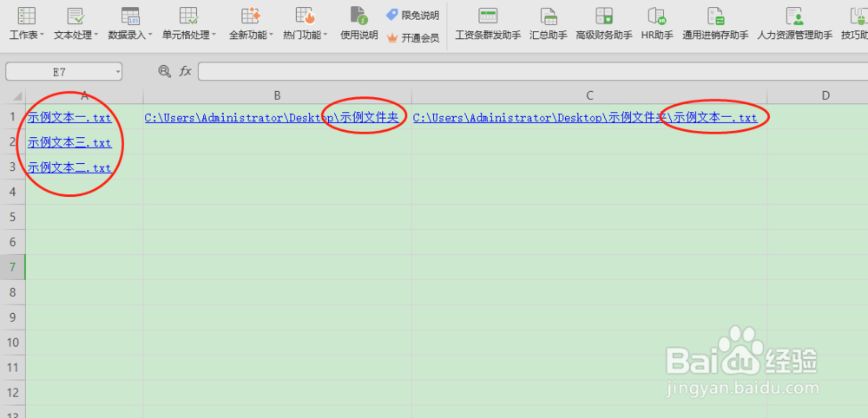
Task: Select row 7 header
Action: (x=13, y=267)
